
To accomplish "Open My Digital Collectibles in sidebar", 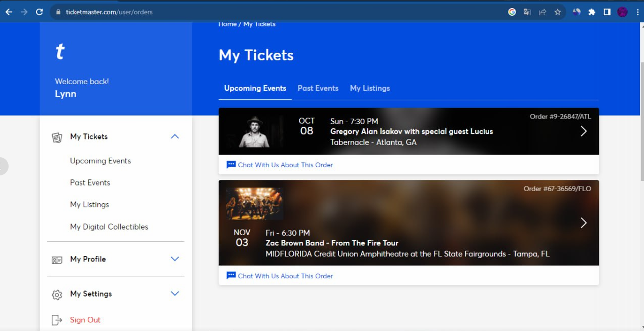I will (x=109, y=227).
